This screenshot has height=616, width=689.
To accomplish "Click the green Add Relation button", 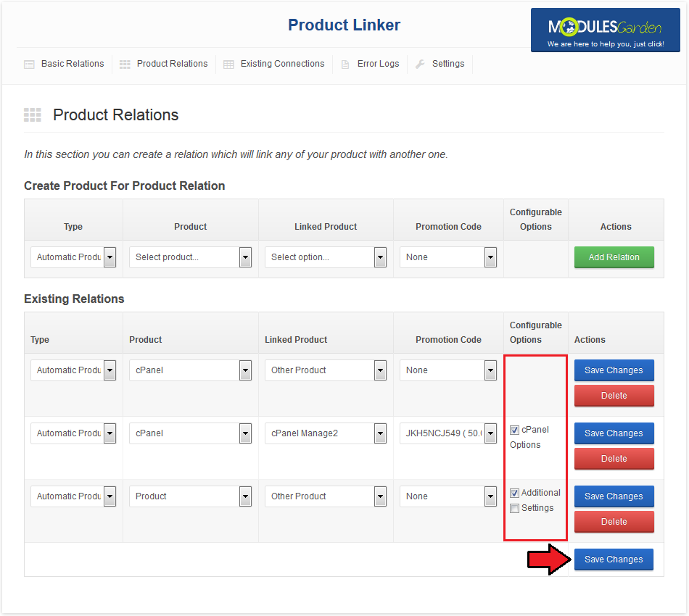I will pos(614,257).
